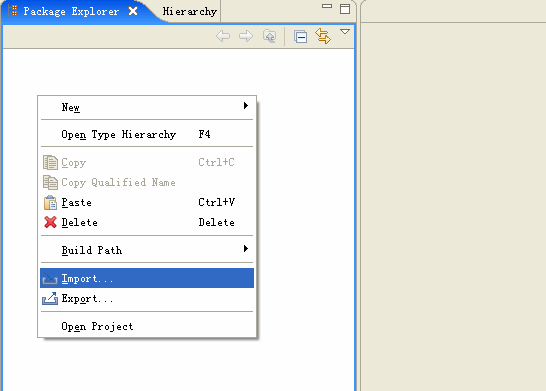Viewport: 546px width, 391px height.
Task: Expand the Build Path submenu arrow
Action: pos(246,249)
